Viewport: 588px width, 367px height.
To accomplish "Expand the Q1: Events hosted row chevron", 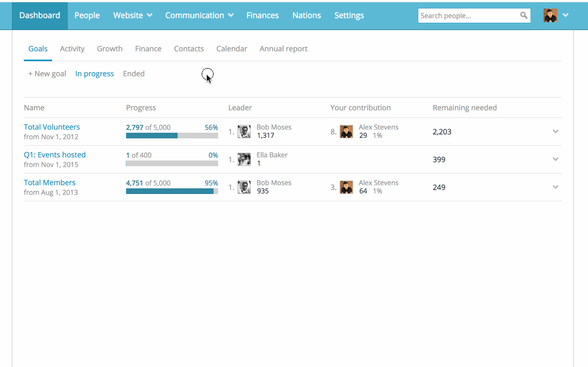I will click(555, 159).
